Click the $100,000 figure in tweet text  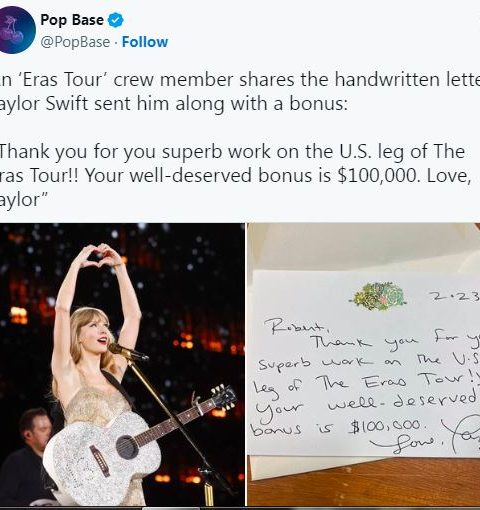pos(377,175)
